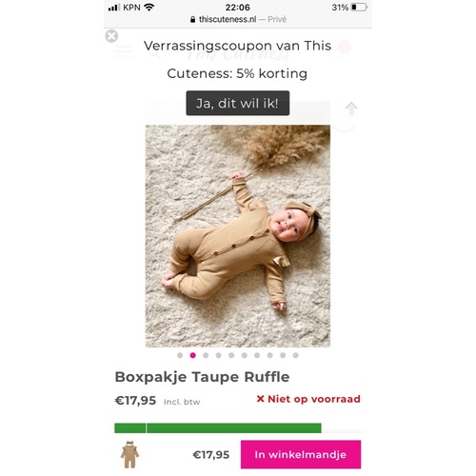
Task: Tap the 'Niet op voorraad' stock notice
Action: click(308, 399)
